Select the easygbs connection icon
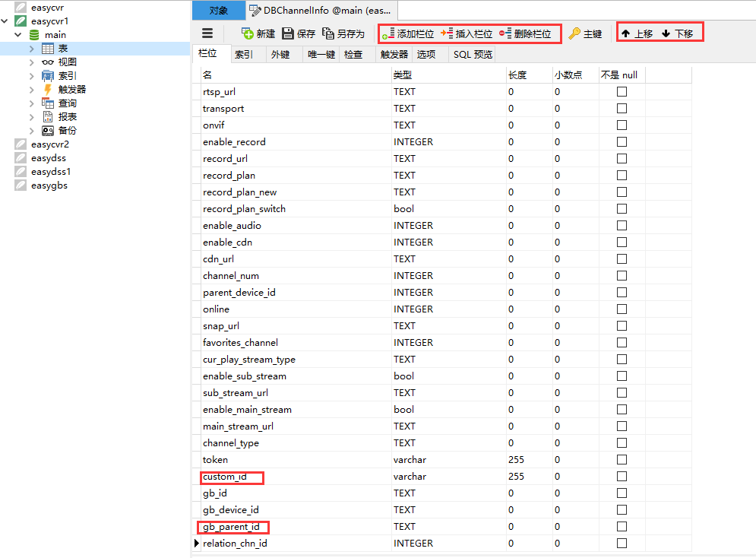This screenshot has height=558, width=756. tap(21, 185)
